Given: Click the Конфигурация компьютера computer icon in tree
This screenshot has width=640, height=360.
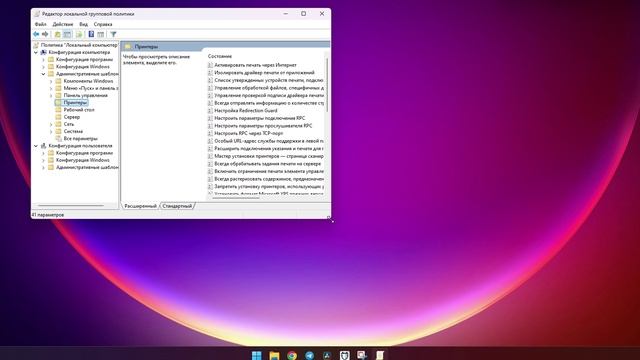Looking at the screenshot, I should pyautogui.click(x=44, y=52).
